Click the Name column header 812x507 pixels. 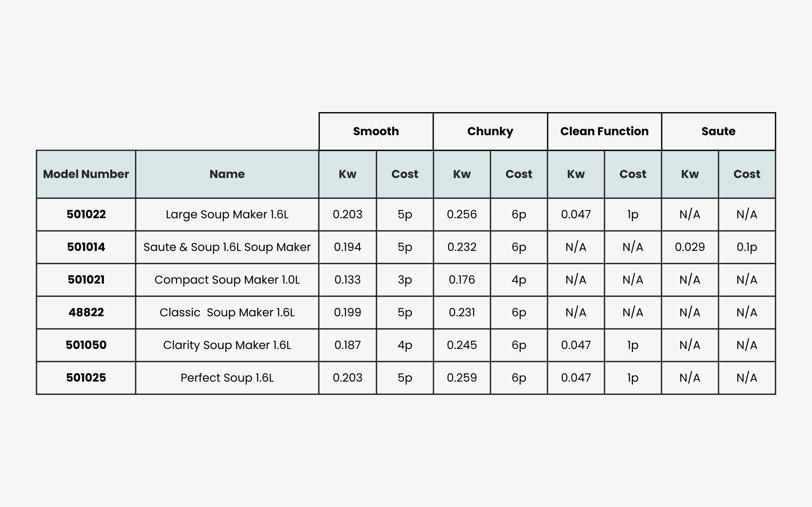click(x=227, y=174)
